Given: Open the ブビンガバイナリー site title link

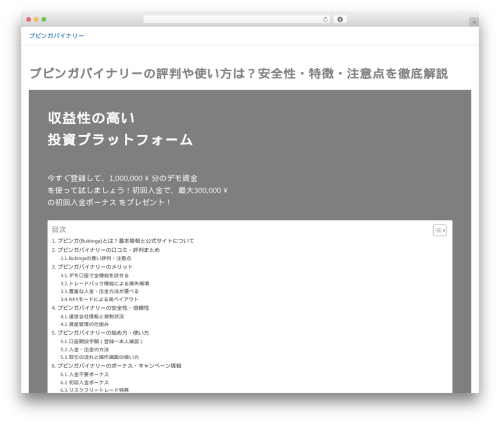Looking at the screenshot, I should pyautogui.click(x=56, y=36).
